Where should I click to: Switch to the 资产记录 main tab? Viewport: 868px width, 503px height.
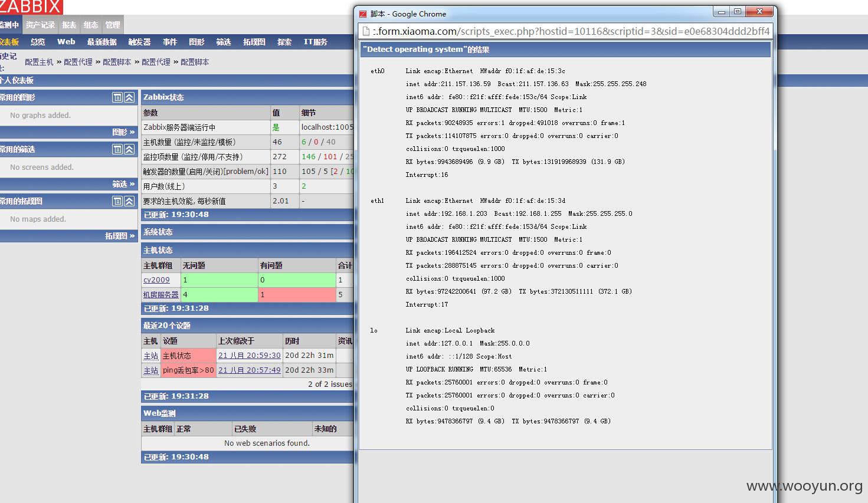[x=40, y=25]
